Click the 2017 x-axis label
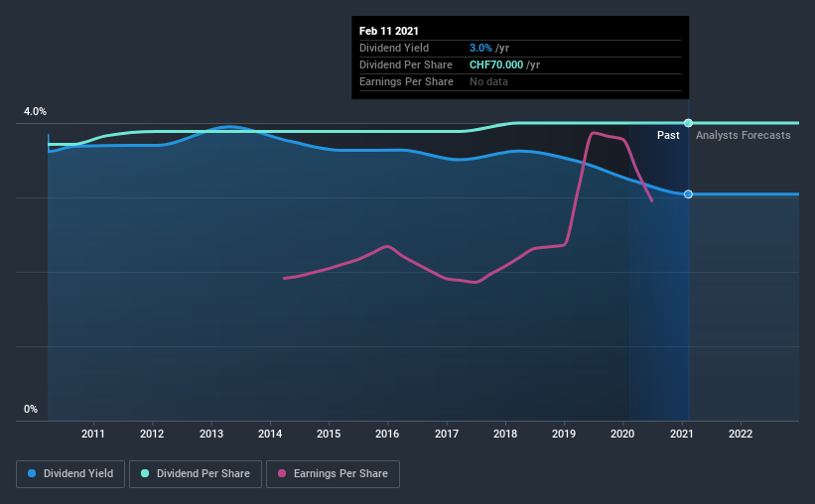815x504 pixels. (447, 434)
